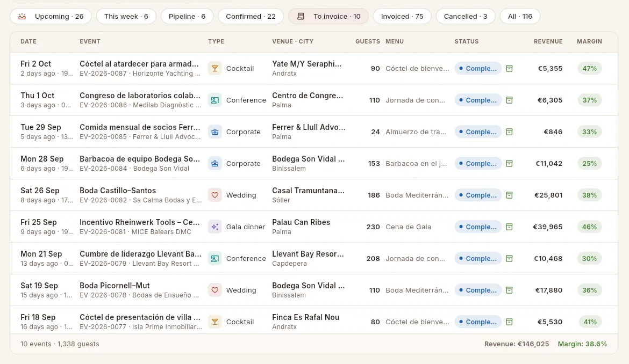The width and height of the screenshot is (629, 364).
Task: Select the To invoice · 10 tab
Action: 328,17
